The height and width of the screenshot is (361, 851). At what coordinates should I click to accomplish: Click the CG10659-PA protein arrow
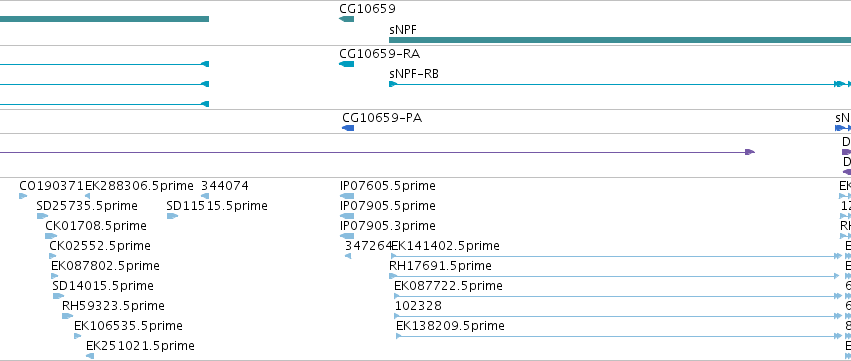click(348, 128)
